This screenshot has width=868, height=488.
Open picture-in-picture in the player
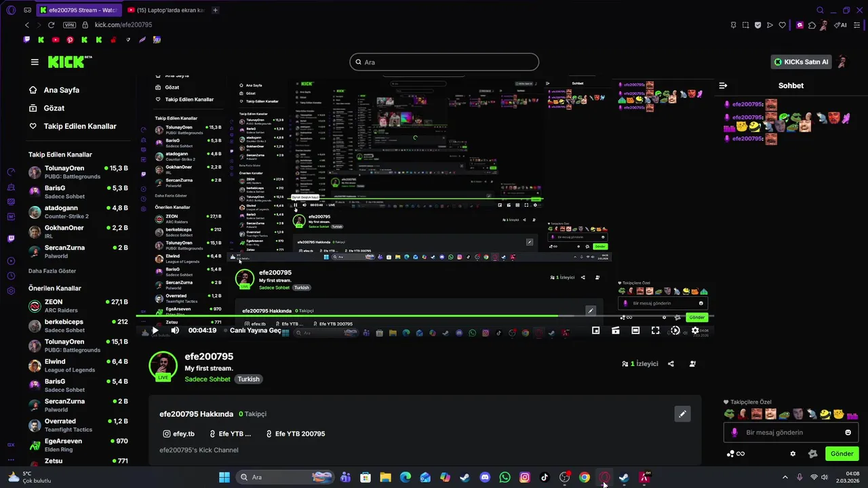point(595,331)
